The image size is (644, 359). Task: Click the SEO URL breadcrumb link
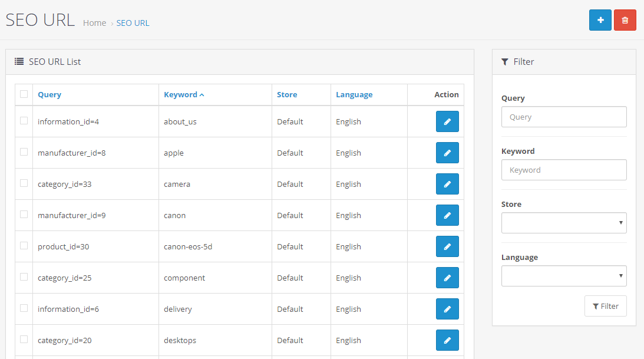click(x=133, y=23)
